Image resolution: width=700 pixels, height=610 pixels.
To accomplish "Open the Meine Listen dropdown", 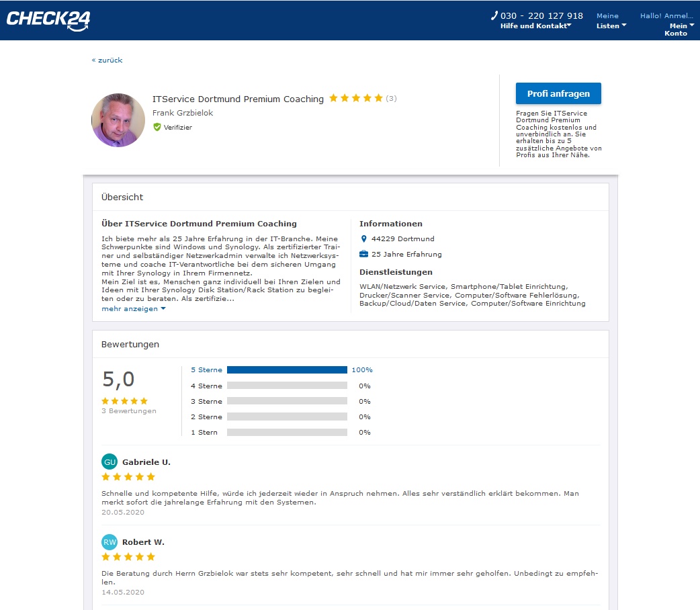I will (x=611, y=21).
